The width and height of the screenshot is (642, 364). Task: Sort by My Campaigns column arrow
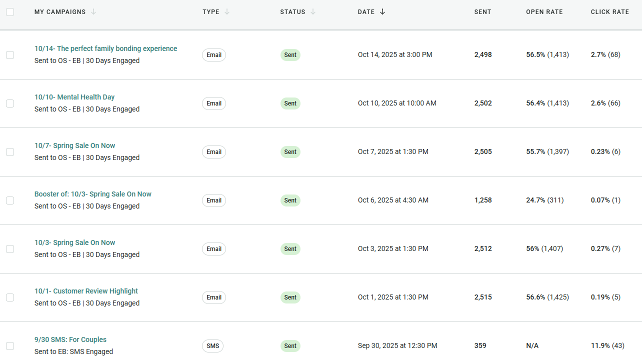[x=93, y=12]
